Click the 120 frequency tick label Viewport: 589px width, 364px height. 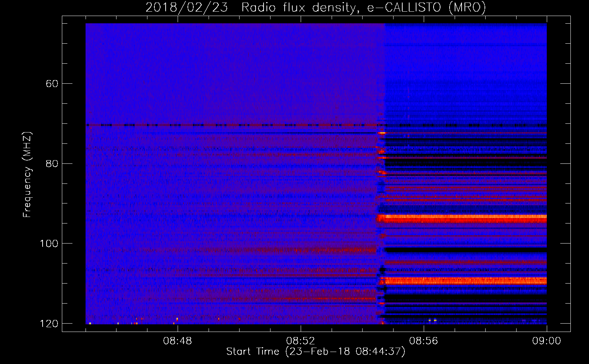tap(49, 324)
